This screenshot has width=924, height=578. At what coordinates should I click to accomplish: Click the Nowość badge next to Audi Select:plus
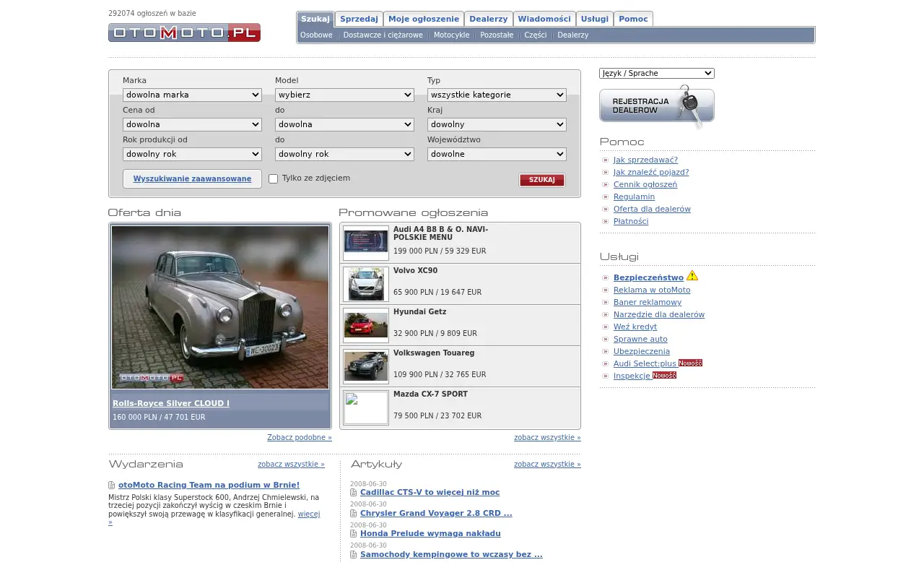click(690, 363)
